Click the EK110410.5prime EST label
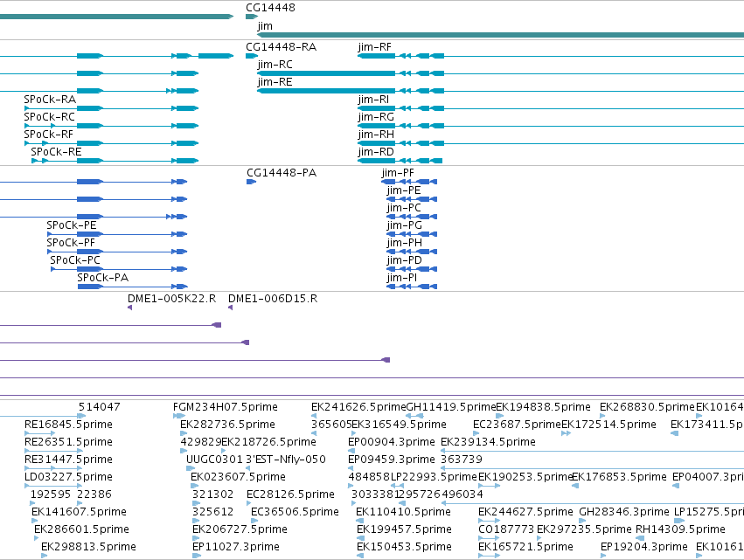The image size is (744, 560). [x=403, y=513]
